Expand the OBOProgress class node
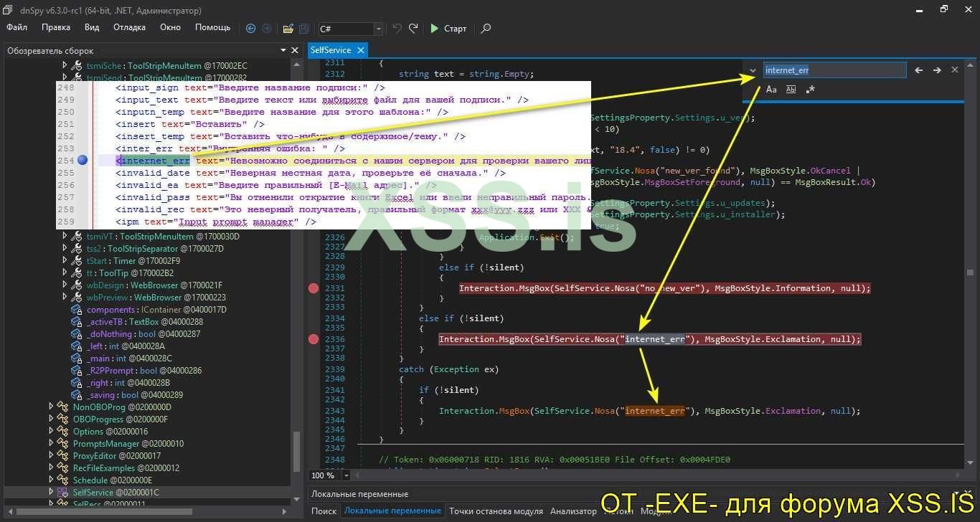This screenshot has width=980, height=522. (x=51, y=419)
